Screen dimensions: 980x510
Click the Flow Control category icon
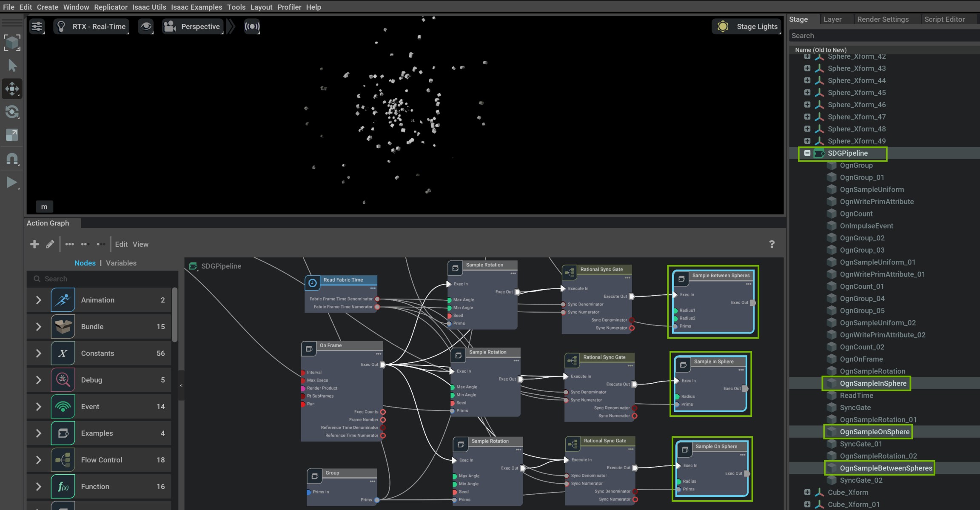(x=63, y=460)
